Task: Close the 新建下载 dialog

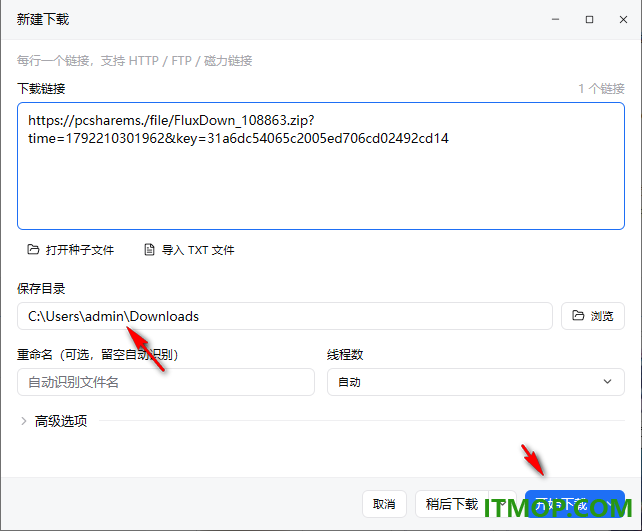Action: pos(623,19)
